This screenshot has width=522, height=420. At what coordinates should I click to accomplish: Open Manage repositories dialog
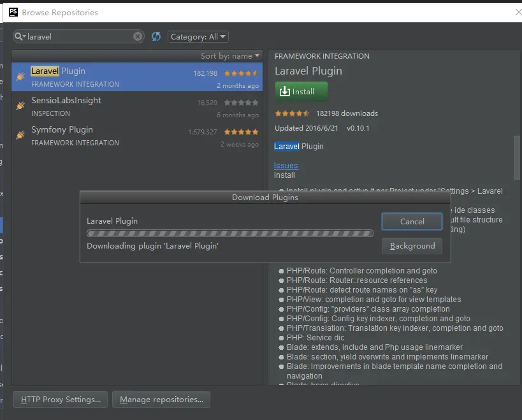coord(161,400)
